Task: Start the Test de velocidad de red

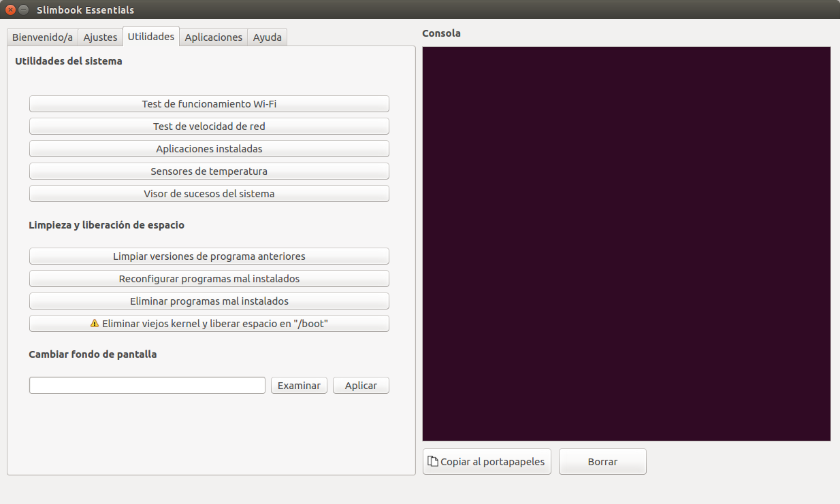Action: pos(209,127)
